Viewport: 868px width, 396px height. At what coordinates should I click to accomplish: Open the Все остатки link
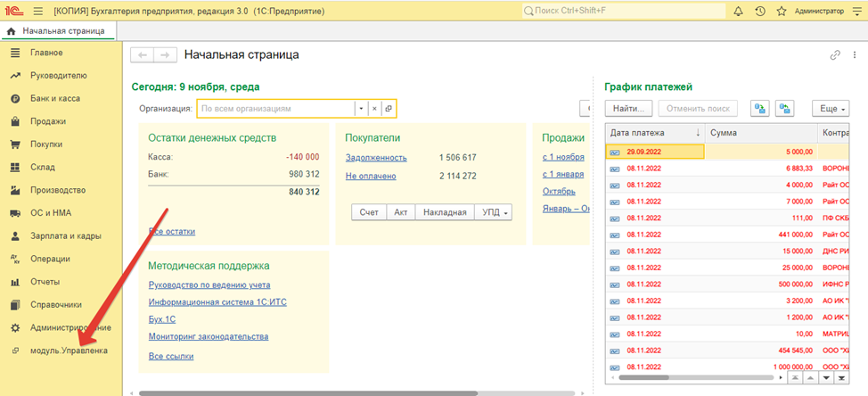point(172,232)
